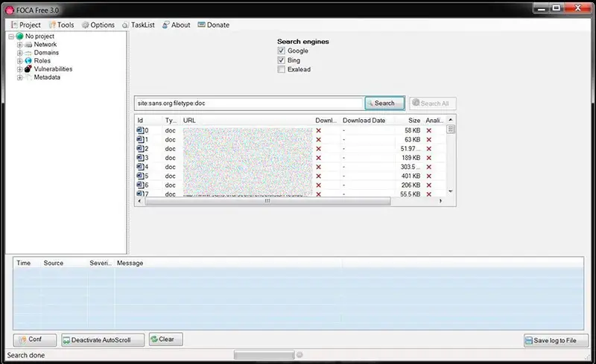
Task: Click the Source column header in log
Action: [x=64, y=263]
